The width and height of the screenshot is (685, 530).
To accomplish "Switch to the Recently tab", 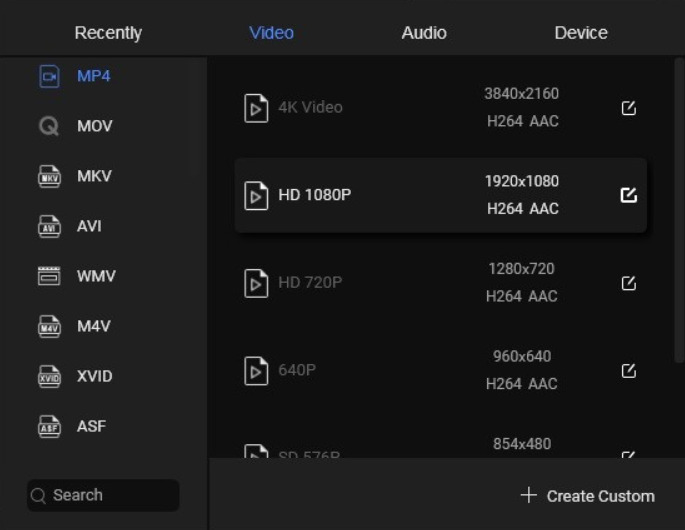I will point(108,33).
